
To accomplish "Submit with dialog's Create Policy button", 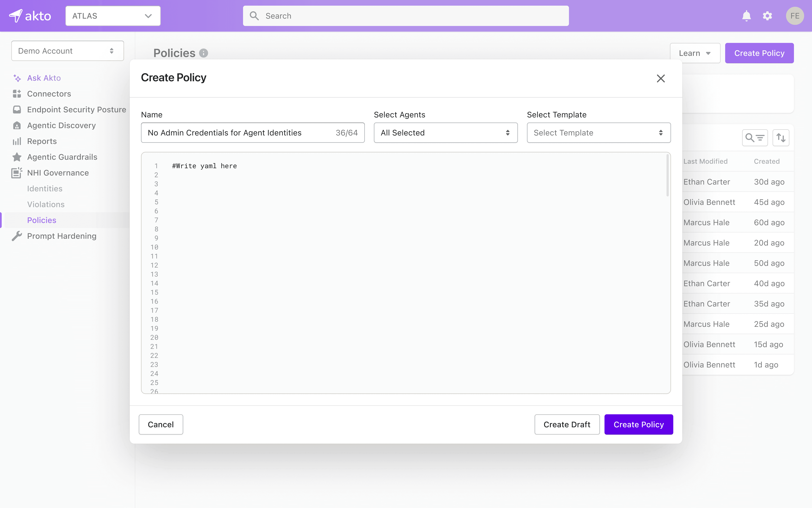I will pyautogui.click(x=638, y=424).
